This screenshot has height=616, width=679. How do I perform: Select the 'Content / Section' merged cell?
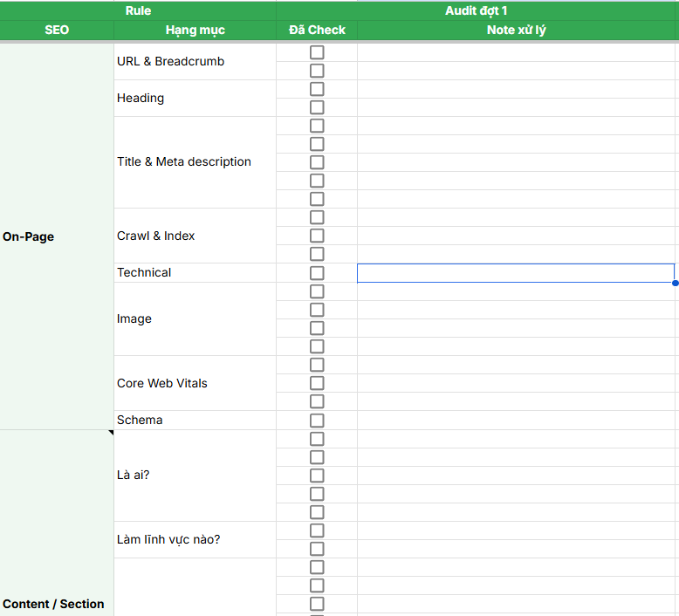coord(57,523)
